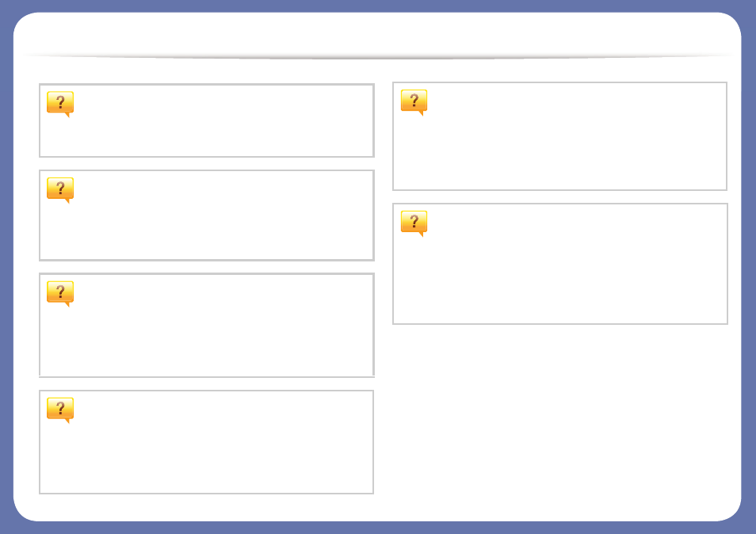The image size is (756, 534).
Task: Select the third left-column empty text box
Action: 207,326
